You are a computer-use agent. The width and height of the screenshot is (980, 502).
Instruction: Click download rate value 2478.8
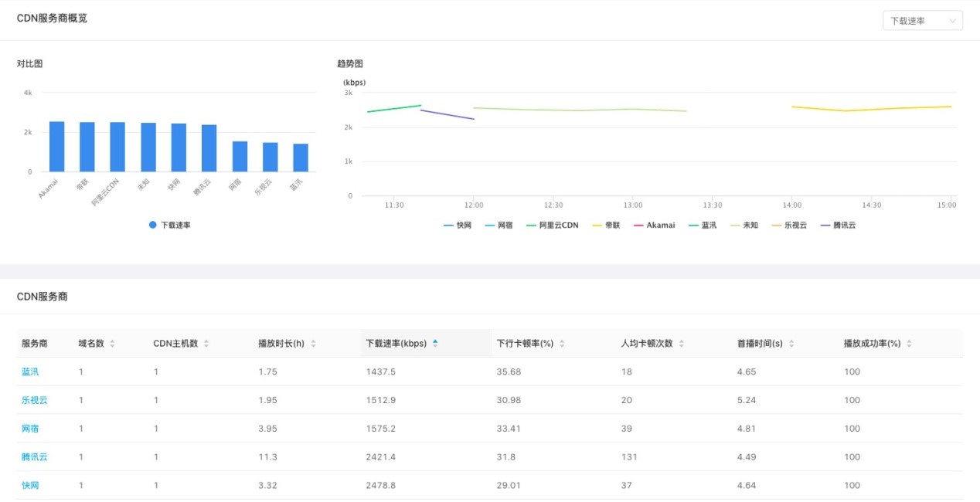point(381,486)
